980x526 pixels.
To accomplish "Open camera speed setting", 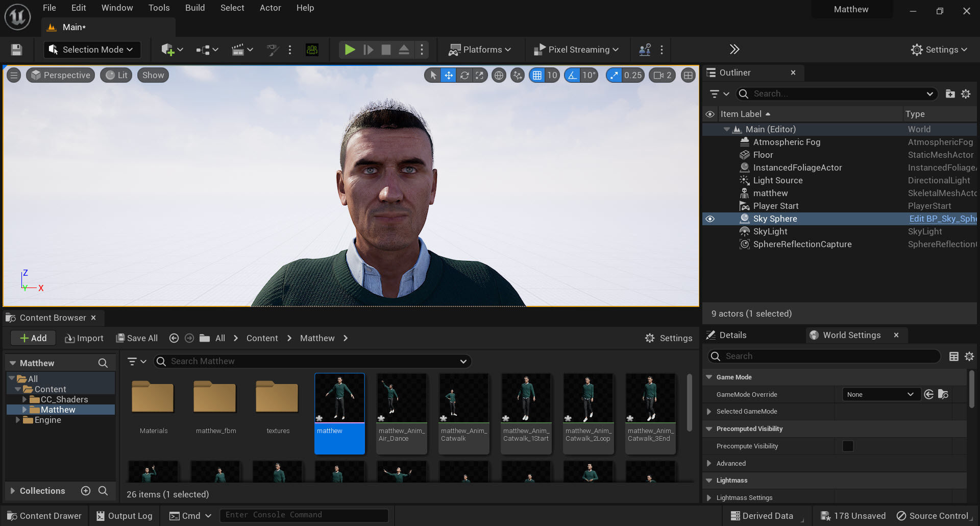I will coord(663,76).
